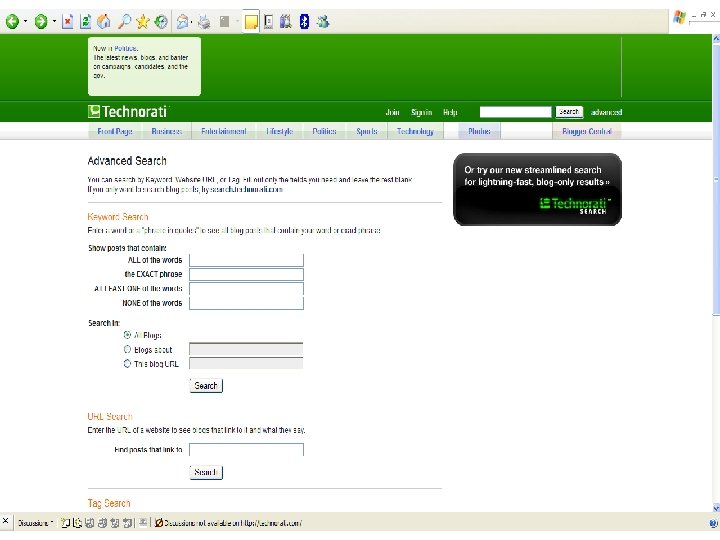This screenshot has height=540, width=720.
Task: Click the books icon before Bluetooth
Action: pos(286,21)
